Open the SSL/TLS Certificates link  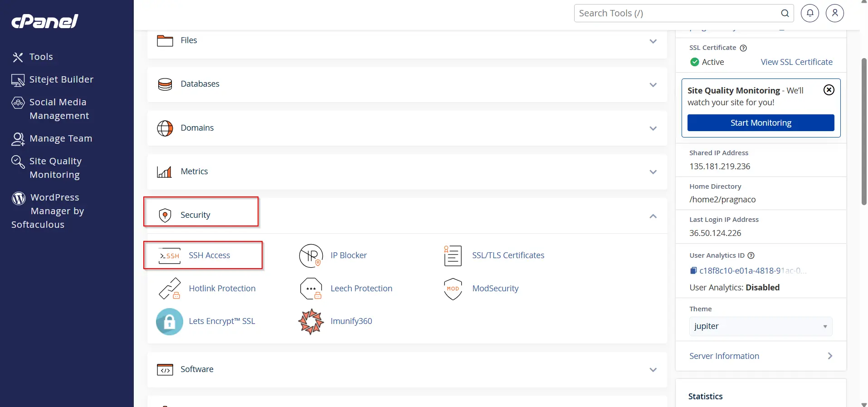[x=508, y=255]
